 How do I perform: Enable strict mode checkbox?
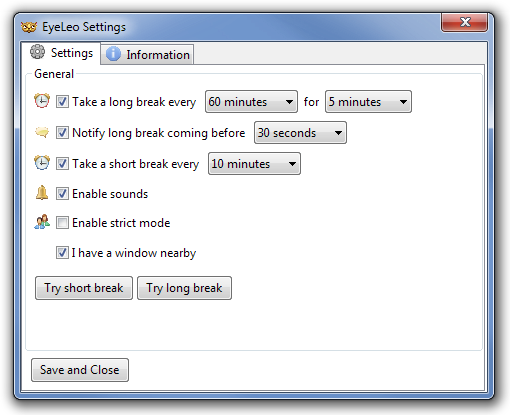(62, 222)
